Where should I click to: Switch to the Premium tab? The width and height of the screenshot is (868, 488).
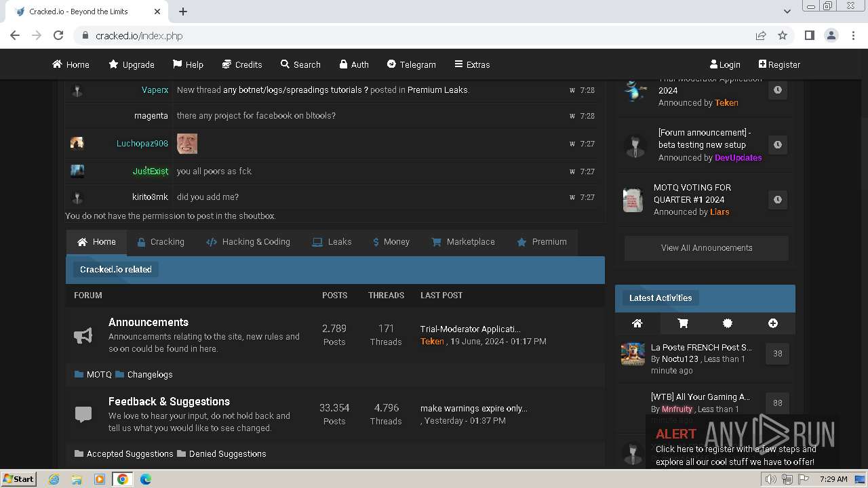pyautogui.click(x=542, y=242)
